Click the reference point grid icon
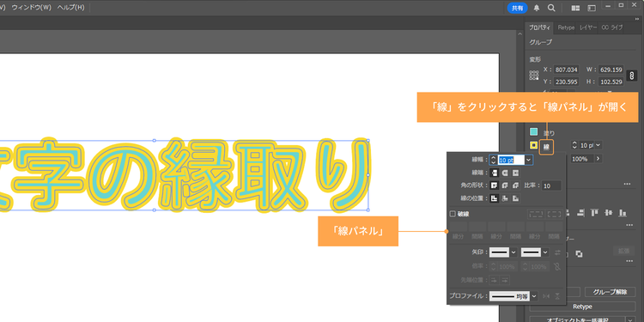The height and width of the screenshot is (322, 644). [x=534, y=76]
